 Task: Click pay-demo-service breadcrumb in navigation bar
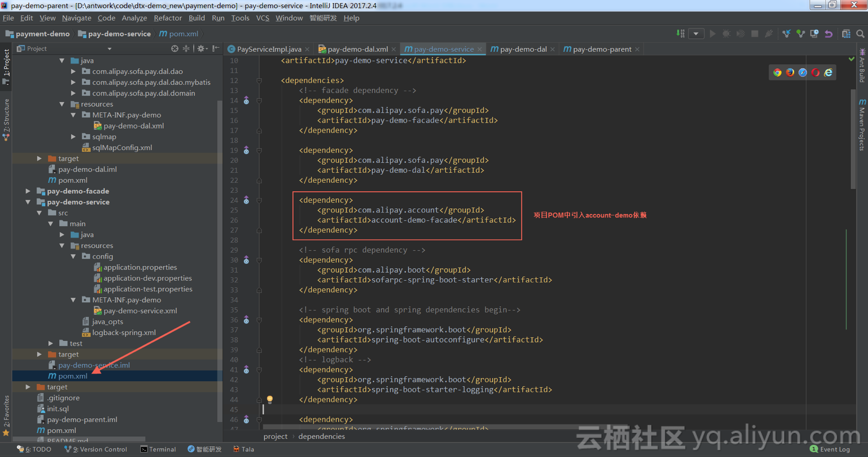pyautogui.click(x=114, y=34)
